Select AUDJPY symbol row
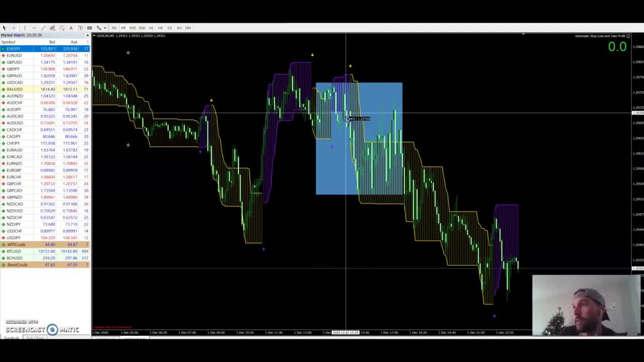Screen dimensions: 644x362 click(x=45, y=109)
